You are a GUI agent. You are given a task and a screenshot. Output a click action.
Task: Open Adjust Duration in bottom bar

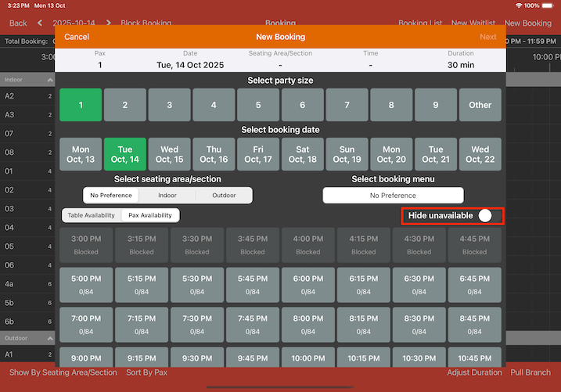pos(474,372)
